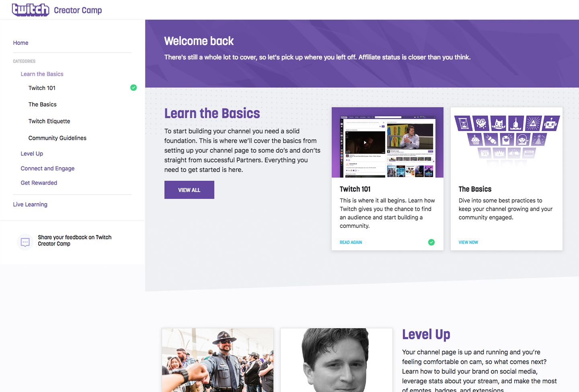Click green checkmark next to Twitch 101 in sidebar
Image resolution: width=579 pixels, height=392 pixels.
click(x=133, y=88)
